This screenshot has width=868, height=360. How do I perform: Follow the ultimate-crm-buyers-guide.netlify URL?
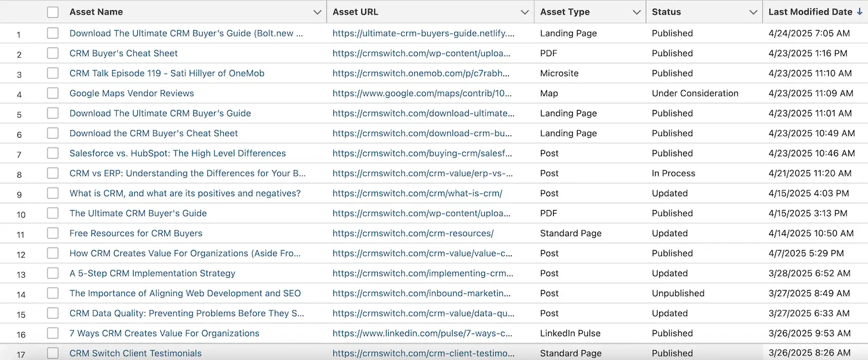[x=424, y=34]
